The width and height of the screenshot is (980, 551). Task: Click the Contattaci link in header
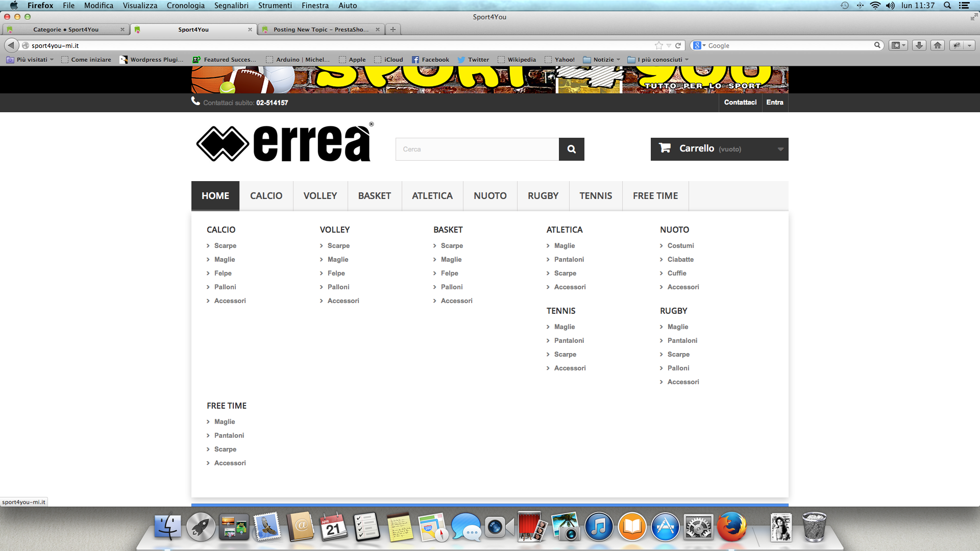pyautogui.click(x=740, y=103)
